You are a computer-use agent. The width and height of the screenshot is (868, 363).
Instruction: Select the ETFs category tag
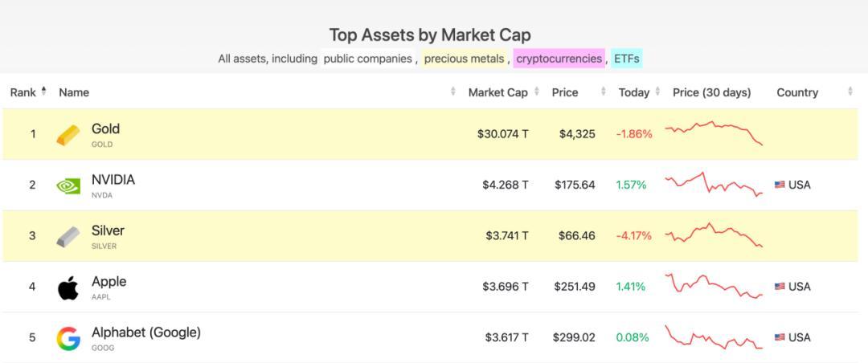(x=626, y=59)
